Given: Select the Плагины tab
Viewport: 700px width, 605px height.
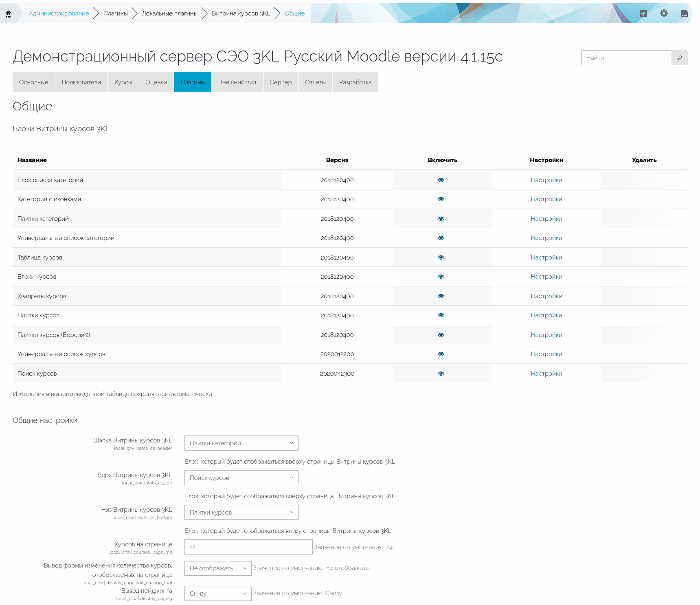Looking at the screenshot, I should (x=193, y=82).
